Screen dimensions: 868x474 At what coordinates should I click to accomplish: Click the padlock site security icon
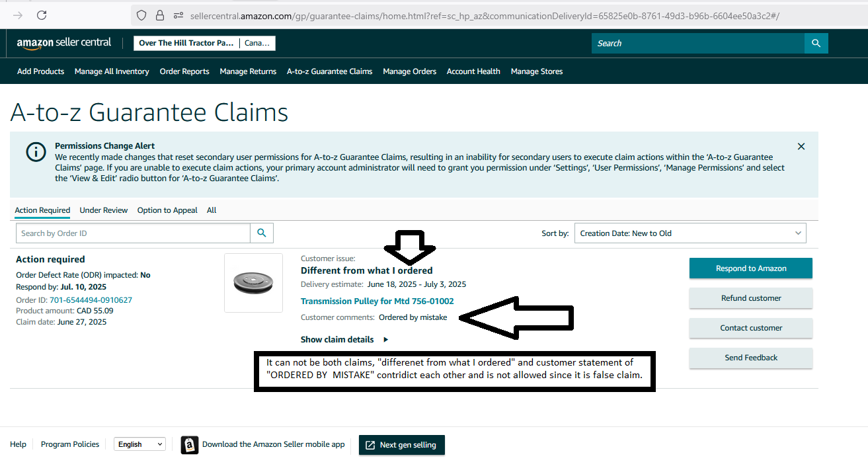[159, 15]
